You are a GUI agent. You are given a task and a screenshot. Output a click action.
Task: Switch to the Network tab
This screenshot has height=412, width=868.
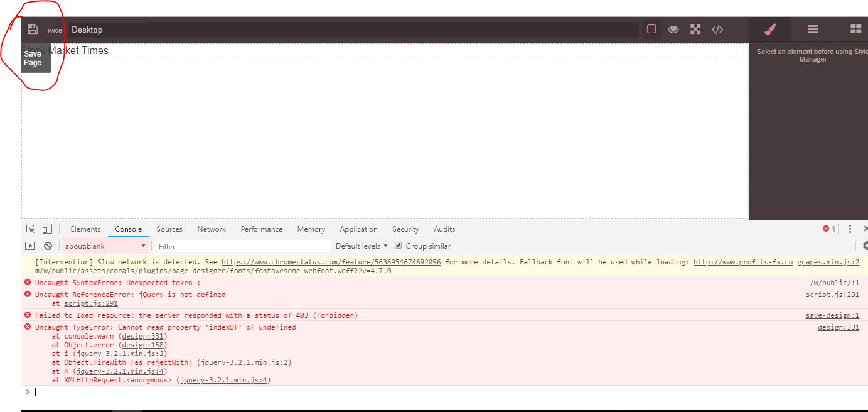(212, 229)
